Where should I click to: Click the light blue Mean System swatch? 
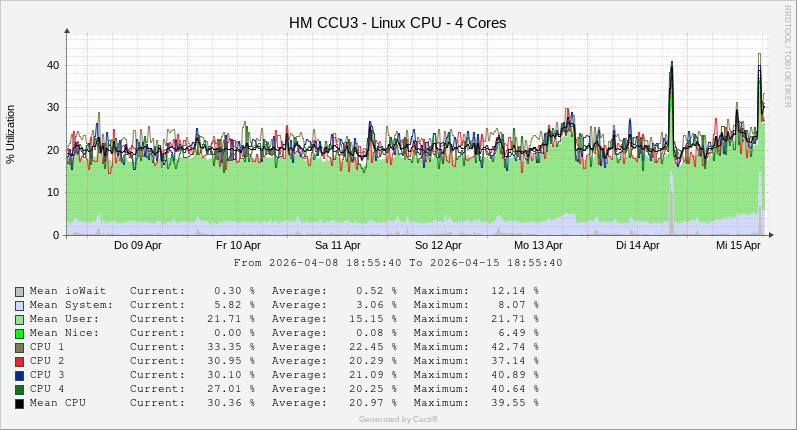pos(20,305)
